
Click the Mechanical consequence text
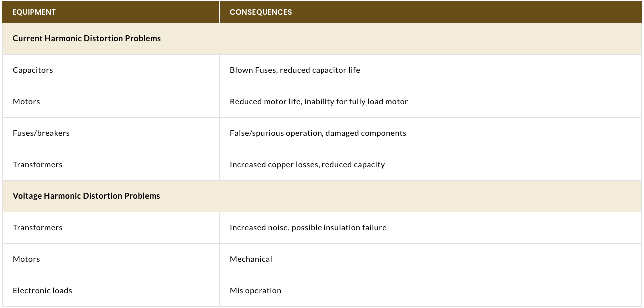251,259
